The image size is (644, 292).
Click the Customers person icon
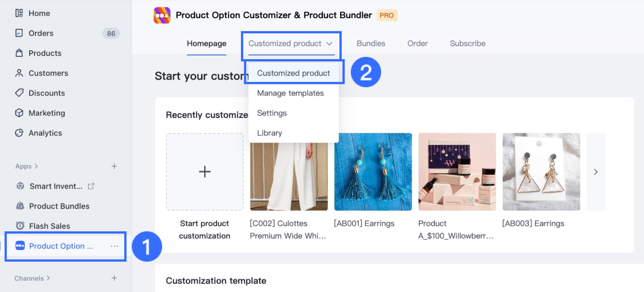[19, 73]
